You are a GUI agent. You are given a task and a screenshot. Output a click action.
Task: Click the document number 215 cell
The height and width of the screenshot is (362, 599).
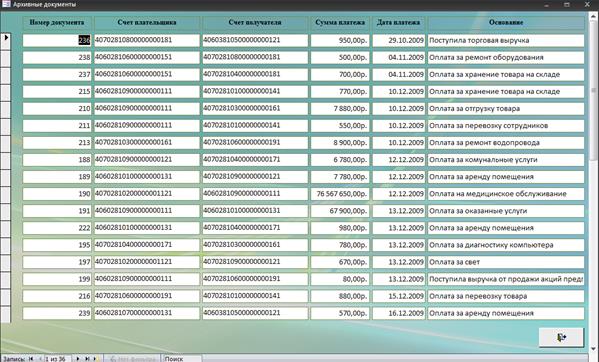pyautogui.click(x=57, y=92)
